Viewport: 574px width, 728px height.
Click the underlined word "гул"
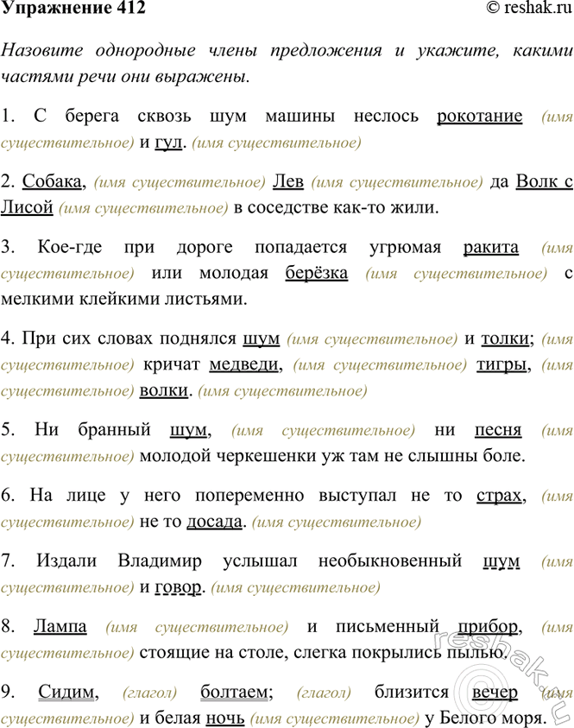[168, 142]
